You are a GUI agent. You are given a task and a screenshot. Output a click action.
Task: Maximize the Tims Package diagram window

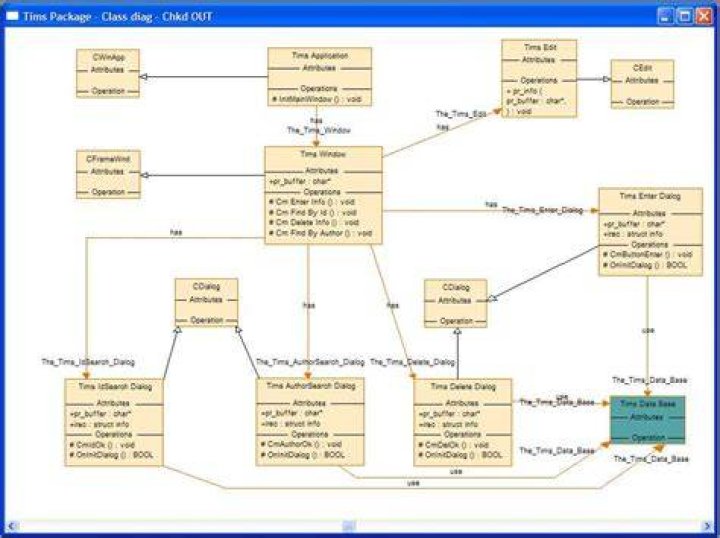pyautogui.click(x=685, y=17)
